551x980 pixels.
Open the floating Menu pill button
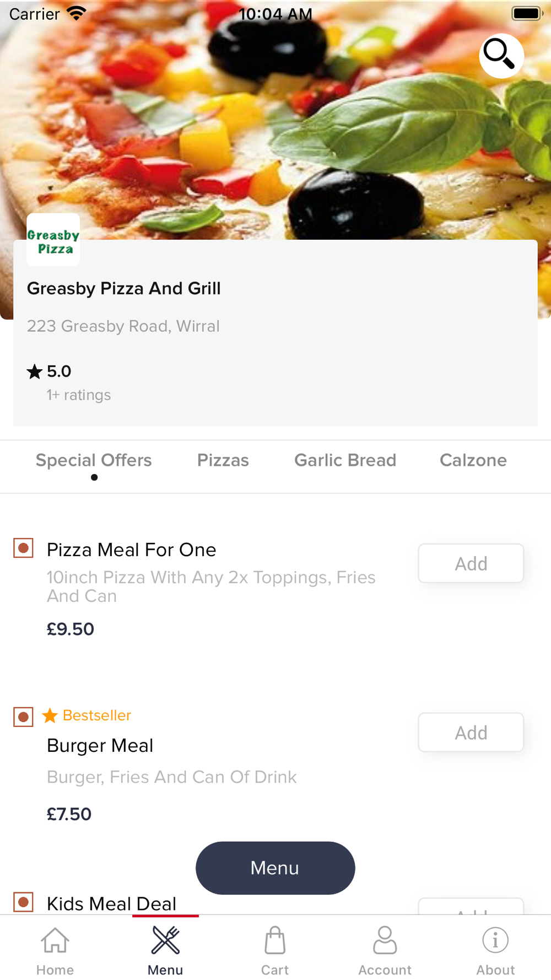275,868
